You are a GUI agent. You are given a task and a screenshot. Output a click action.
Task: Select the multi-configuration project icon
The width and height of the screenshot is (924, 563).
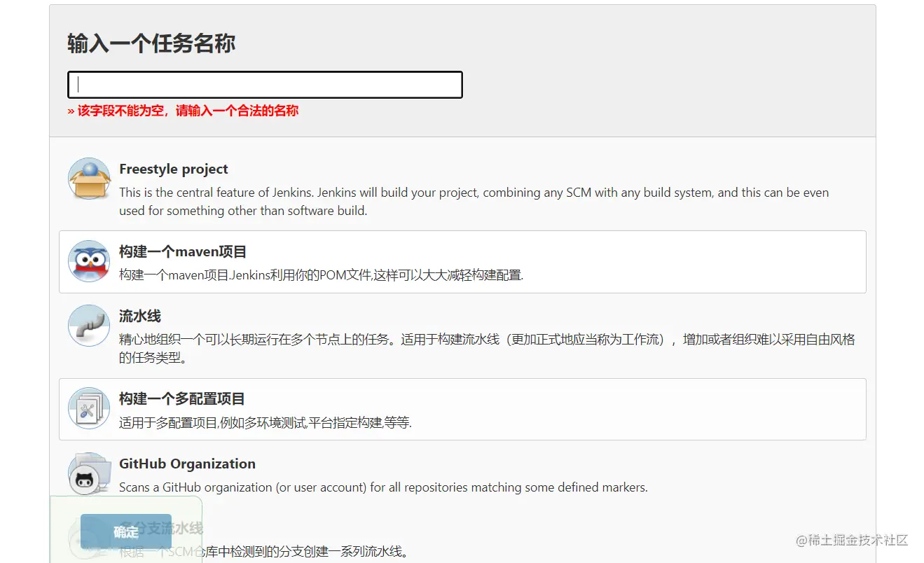pos(89,408)
